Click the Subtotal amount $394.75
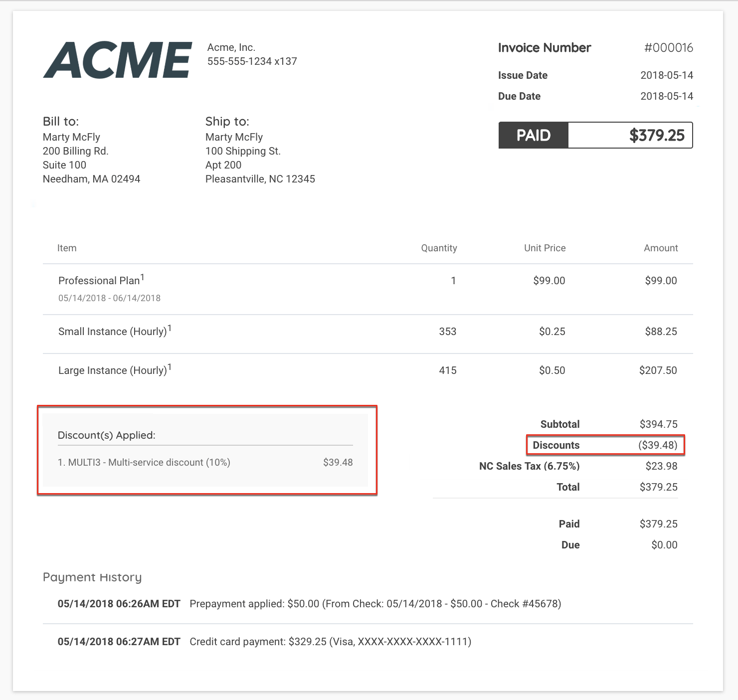Image resolution: width=738 pixels, height=700 pixels. click(x=658, y=424)
